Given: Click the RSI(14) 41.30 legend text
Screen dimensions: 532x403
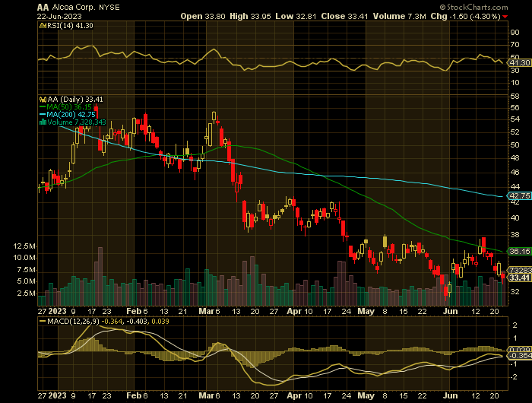Looking at the screenshot, I should tap(70, 25).
